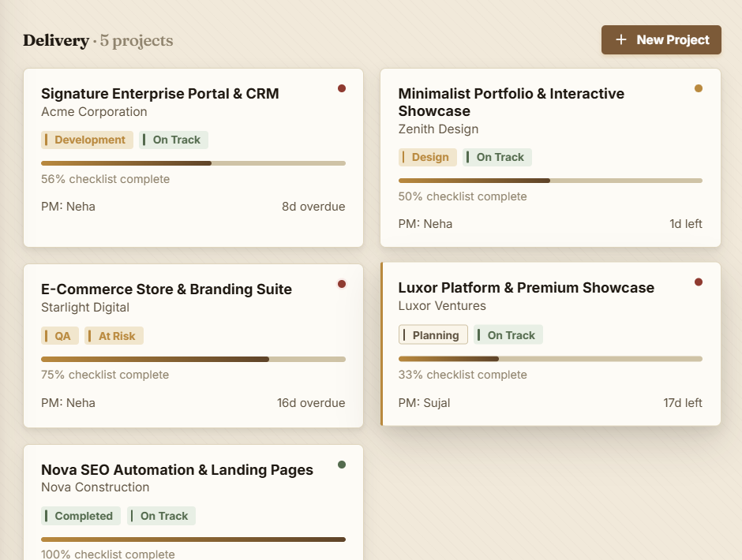Click '16d overdue' deadline text
This screenshot has width=742, height=560.
point(311,403)
